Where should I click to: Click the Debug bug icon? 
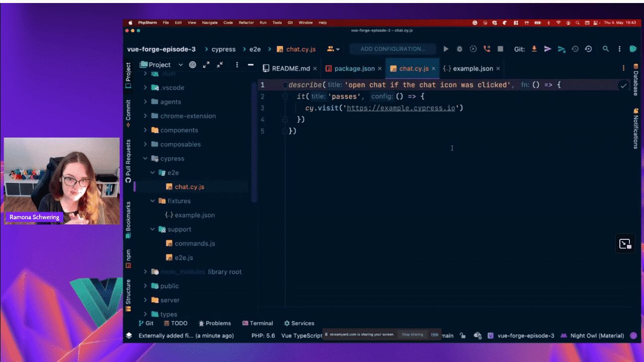pyautogui.click(x=459, y=49)
